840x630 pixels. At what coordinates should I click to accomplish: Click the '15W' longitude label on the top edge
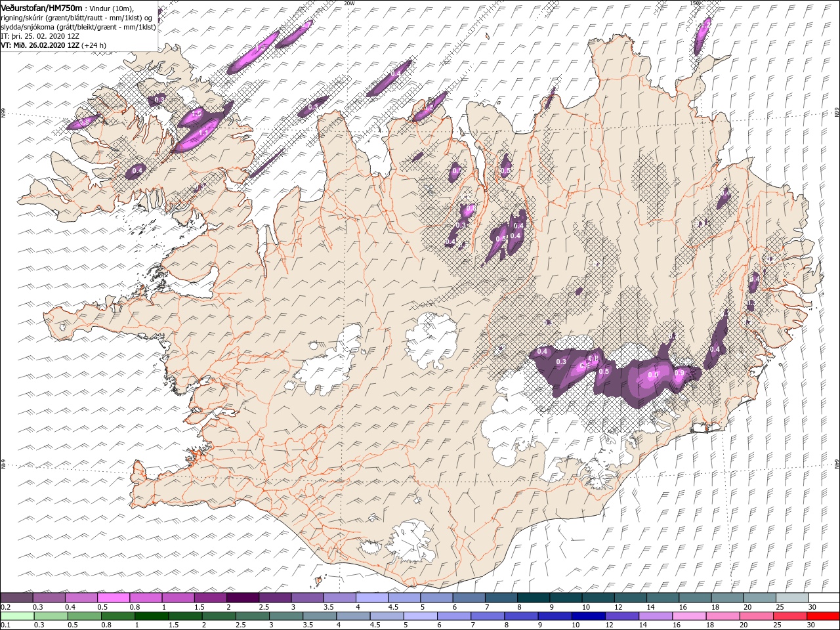[695, 3]
